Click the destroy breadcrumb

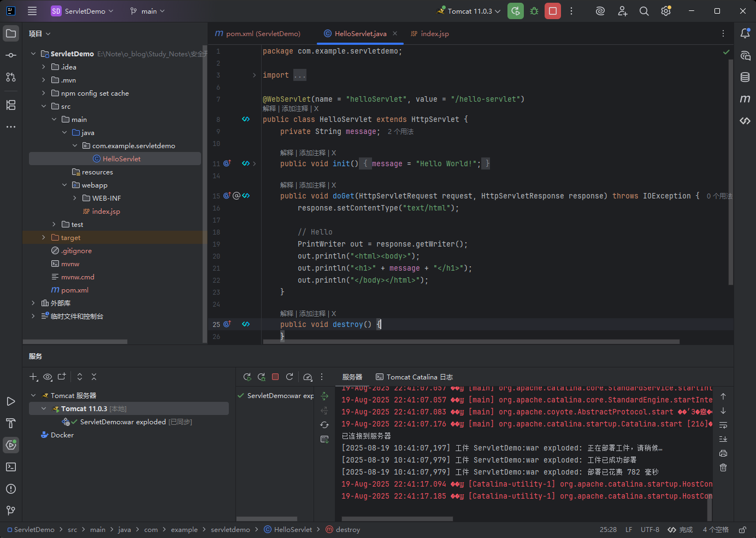343,530
